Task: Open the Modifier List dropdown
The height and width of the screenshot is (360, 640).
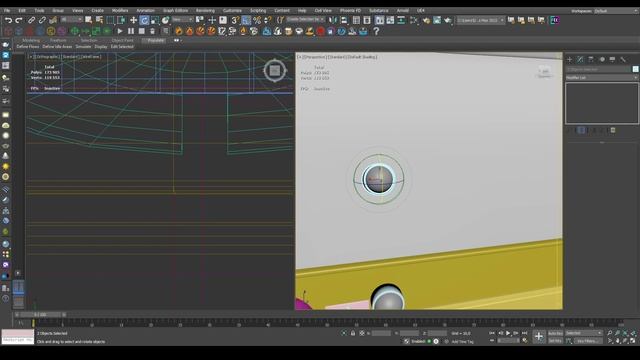Action: coord(602,78)
